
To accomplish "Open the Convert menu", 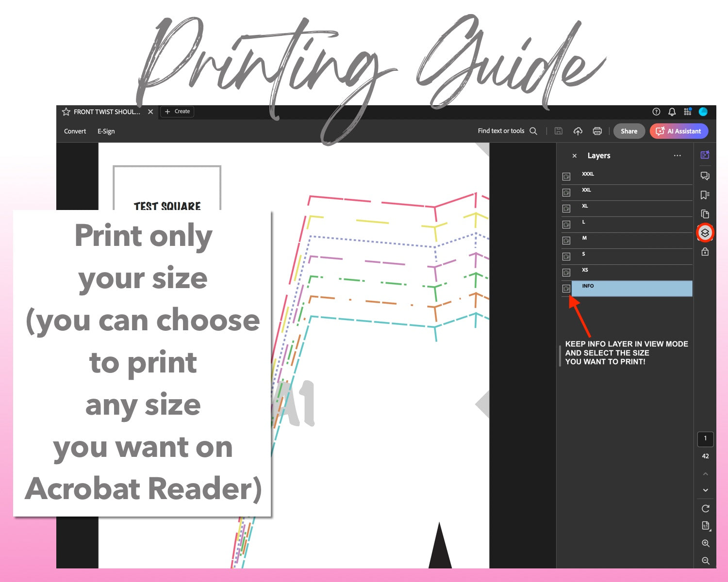I will click(75, 131).
